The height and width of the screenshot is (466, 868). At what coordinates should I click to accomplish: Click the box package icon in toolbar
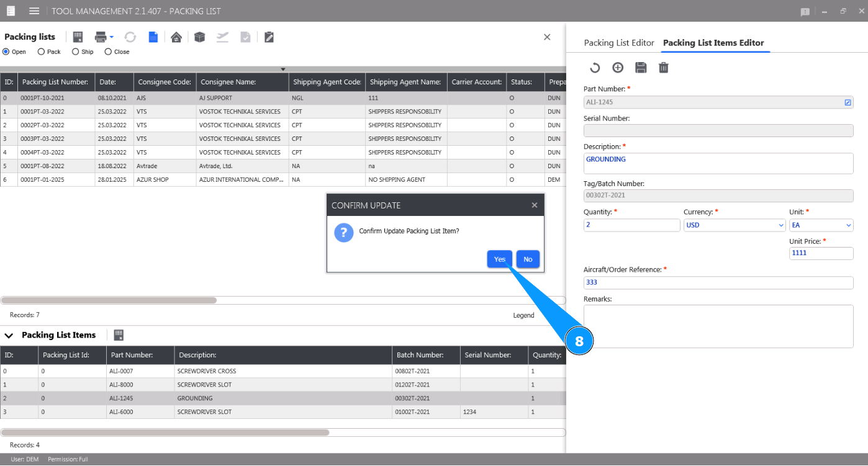point(199,37)
